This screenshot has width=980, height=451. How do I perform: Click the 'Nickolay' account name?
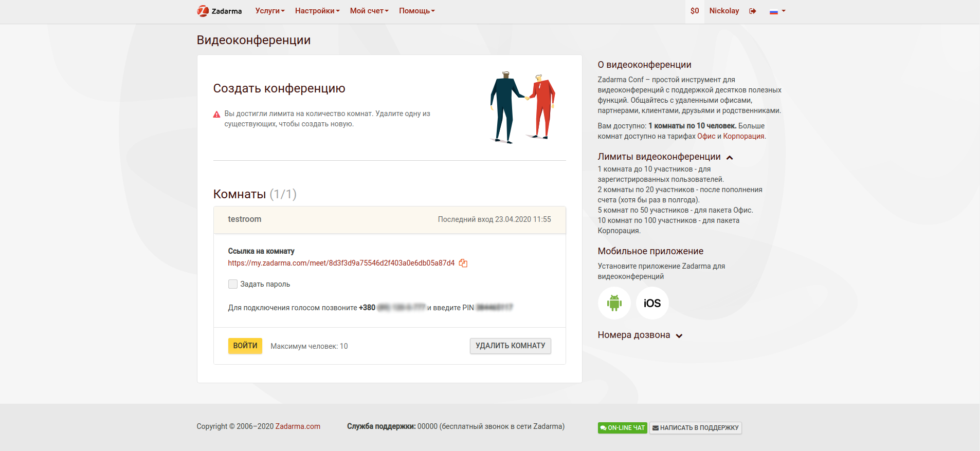point(724,11)
